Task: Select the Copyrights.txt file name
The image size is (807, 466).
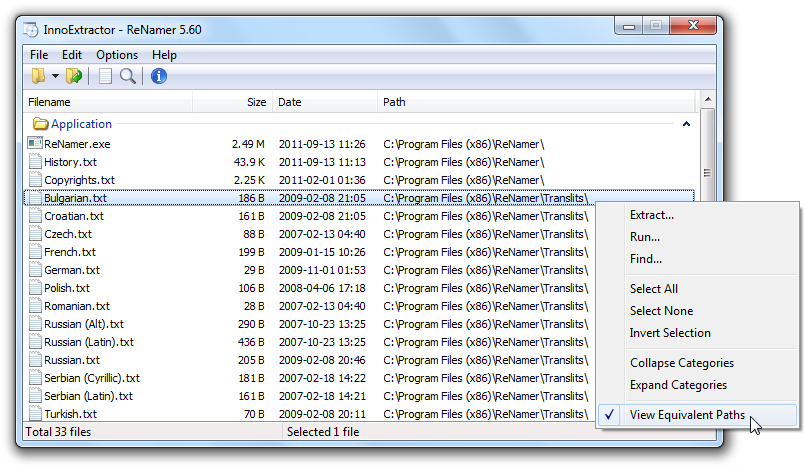Action: [x=79, y=180]
